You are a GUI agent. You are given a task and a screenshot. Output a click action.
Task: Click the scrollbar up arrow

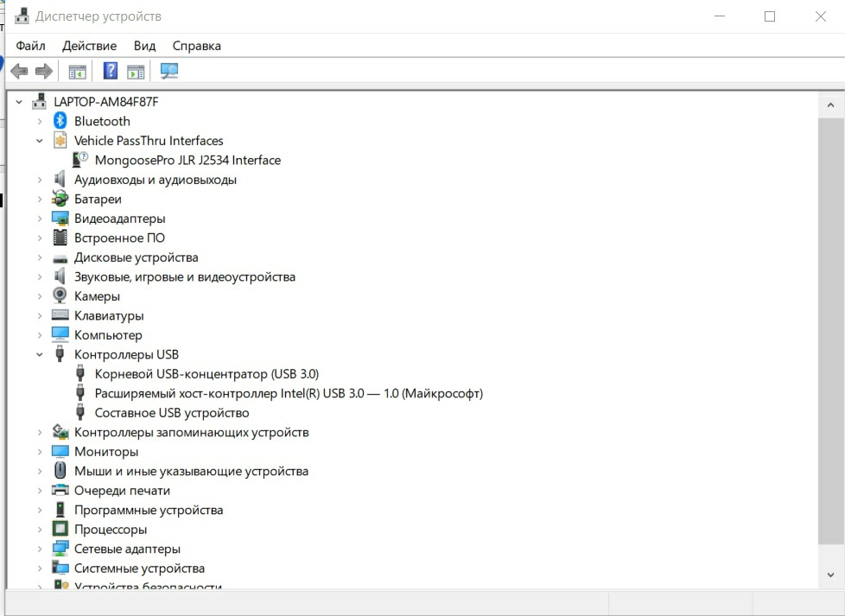click(830, 105)
